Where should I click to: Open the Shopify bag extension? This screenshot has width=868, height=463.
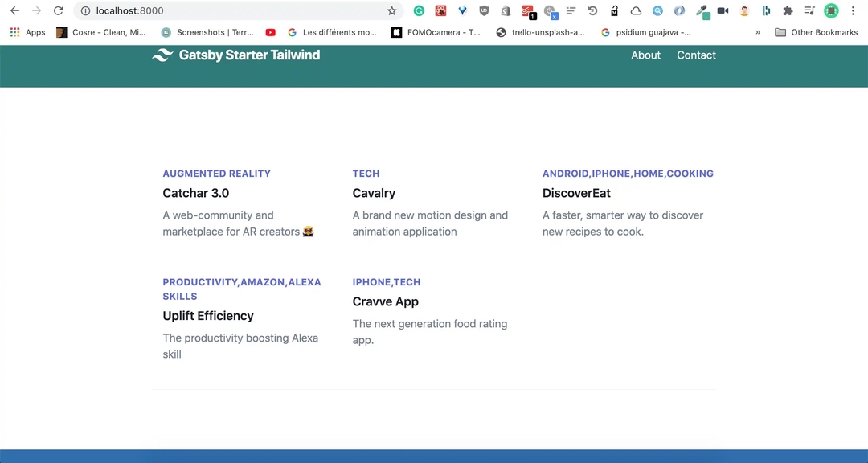506,10
